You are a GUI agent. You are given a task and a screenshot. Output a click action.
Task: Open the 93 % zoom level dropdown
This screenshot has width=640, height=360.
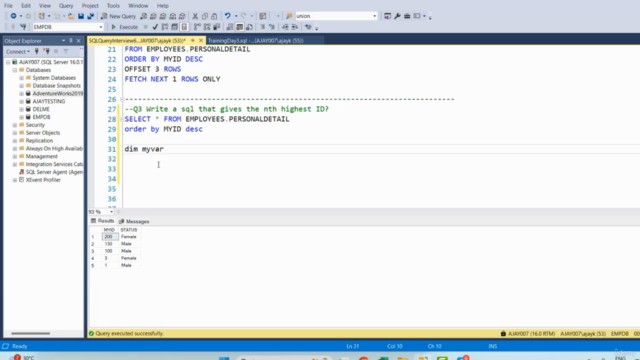(x=111, y=212)
